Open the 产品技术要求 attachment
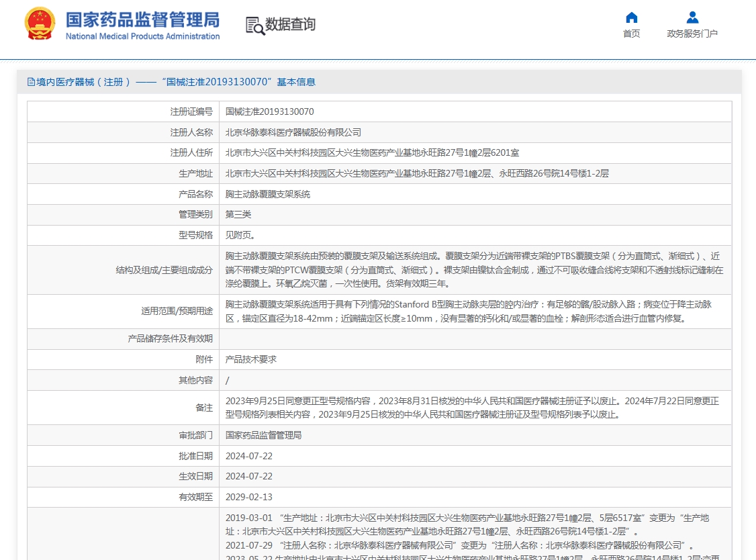 (250, 359)
